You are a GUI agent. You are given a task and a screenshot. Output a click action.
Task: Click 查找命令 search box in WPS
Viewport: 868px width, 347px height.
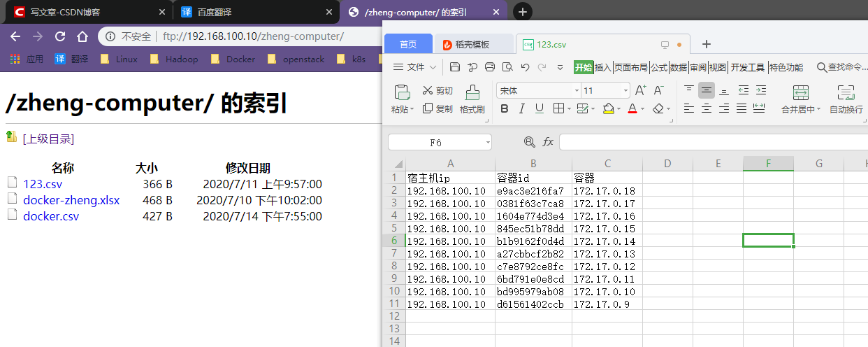[842, 67]
